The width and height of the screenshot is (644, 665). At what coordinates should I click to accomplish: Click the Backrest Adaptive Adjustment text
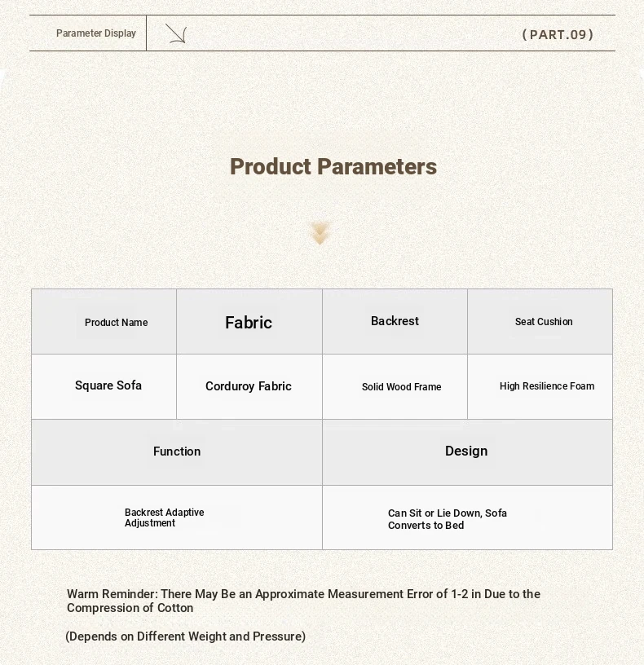(x=164, y=517)
